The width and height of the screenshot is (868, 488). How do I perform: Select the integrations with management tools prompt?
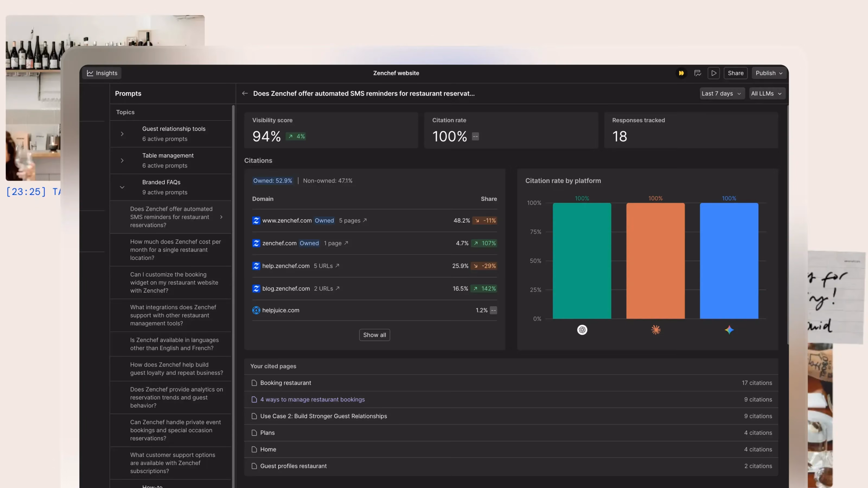(x=171, y=315)
